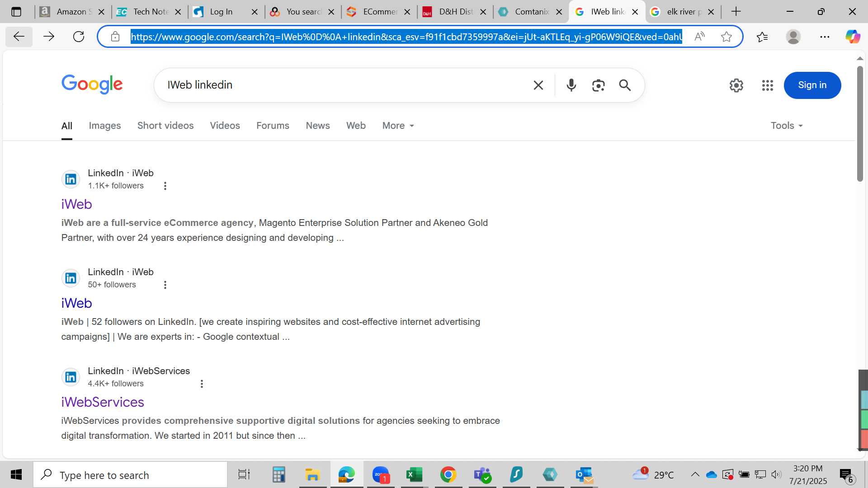Viewport: 868px width, 488px height.
Task: Switch to Web results tab
Action: pyautogui.click(x=356, y=126)
